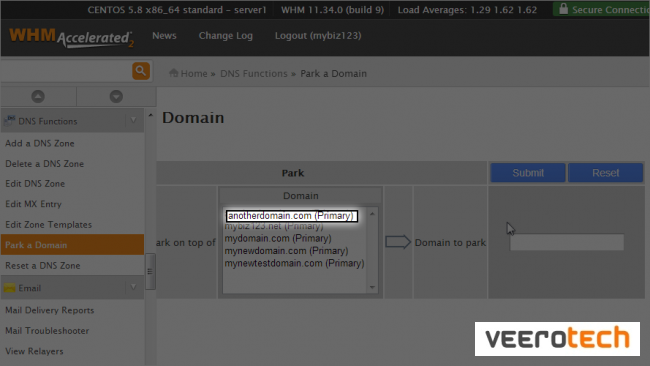Click the DNS Functions section icon

click(10, 121)
